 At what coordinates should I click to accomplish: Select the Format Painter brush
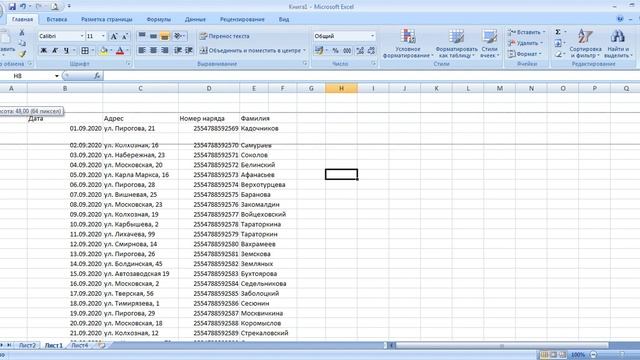(22, 54)
